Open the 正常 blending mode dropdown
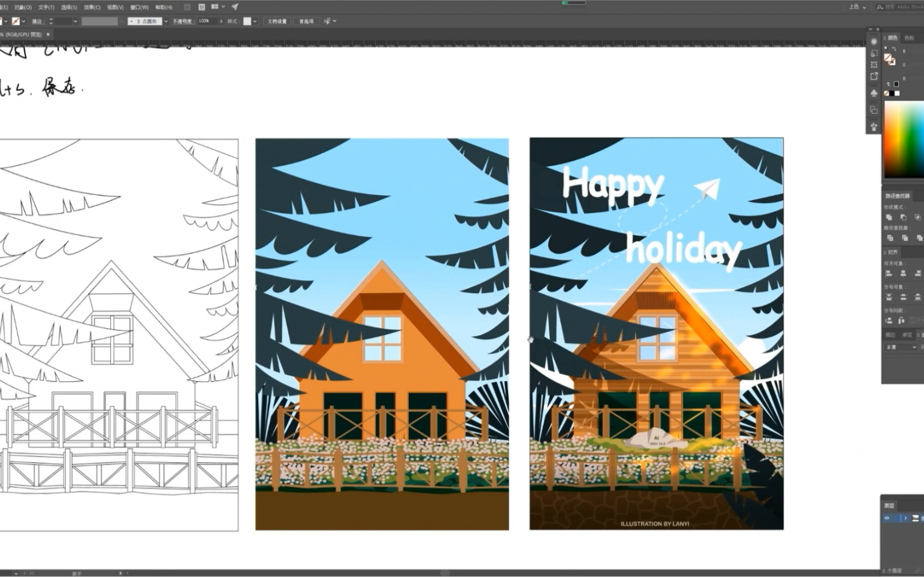924x577 pixels. point(901,347)
